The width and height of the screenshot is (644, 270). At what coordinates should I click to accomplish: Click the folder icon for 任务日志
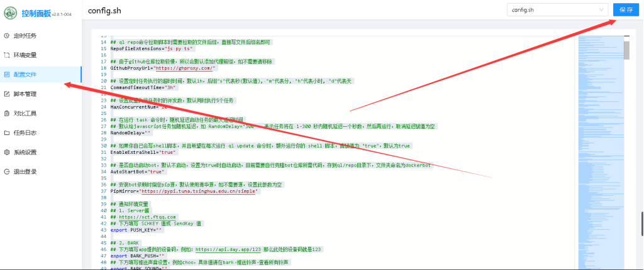coord(7,132)
